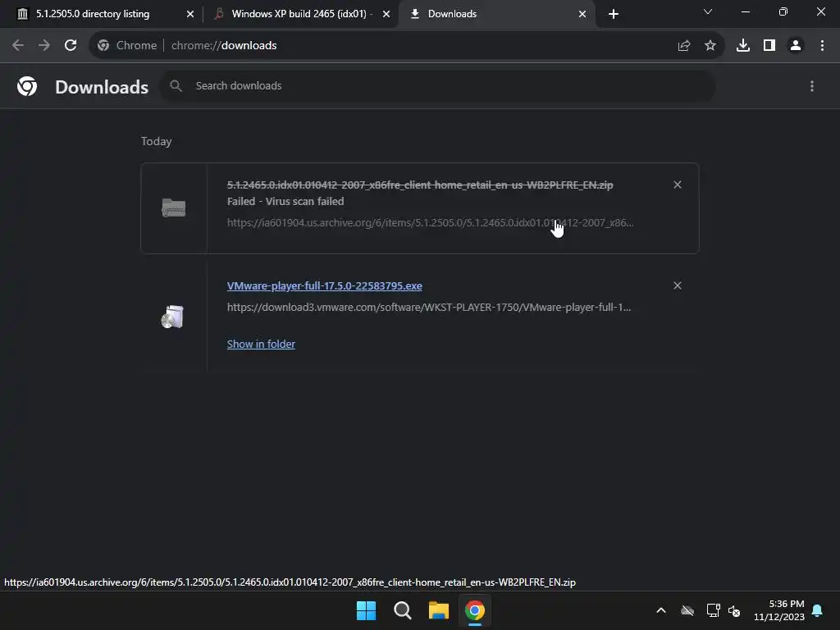840x630 pixels.
Task: Expand the system tray hidden icons chevron
Action: [x=661, y=610]
